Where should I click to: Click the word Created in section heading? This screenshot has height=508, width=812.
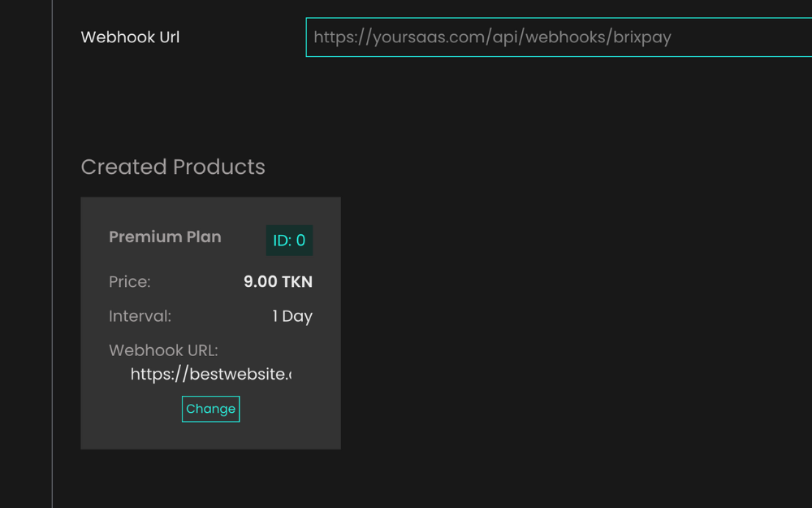click(123, 167)
